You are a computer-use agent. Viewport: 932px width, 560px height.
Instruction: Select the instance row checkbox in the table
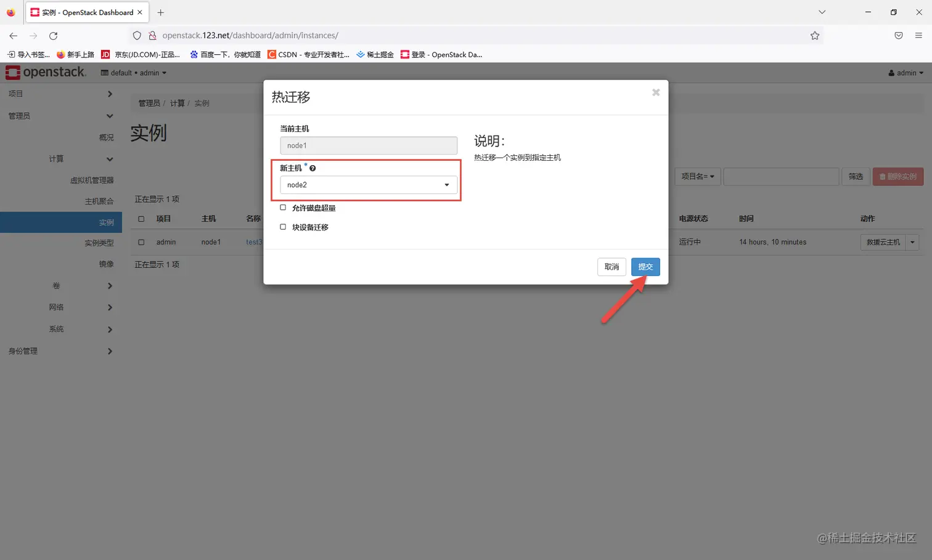[x=141, y=241]
